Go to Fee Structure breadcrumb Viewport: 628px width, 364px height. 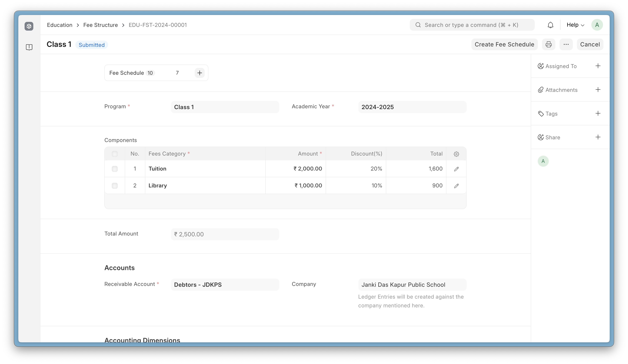100,25
